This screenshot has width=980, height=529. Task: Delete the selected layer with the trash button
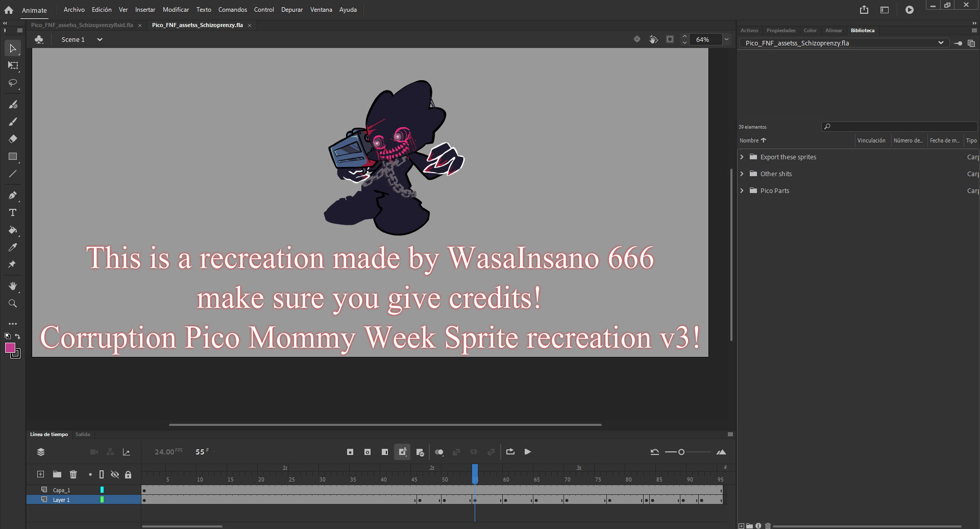[73, 474]
